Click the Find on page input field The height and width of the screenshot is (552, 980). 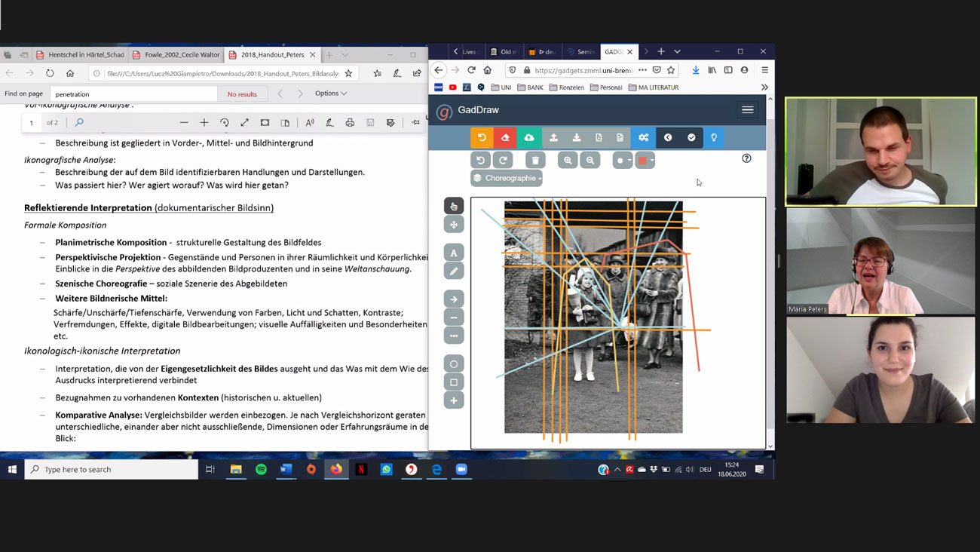click(x=133, y=94)
